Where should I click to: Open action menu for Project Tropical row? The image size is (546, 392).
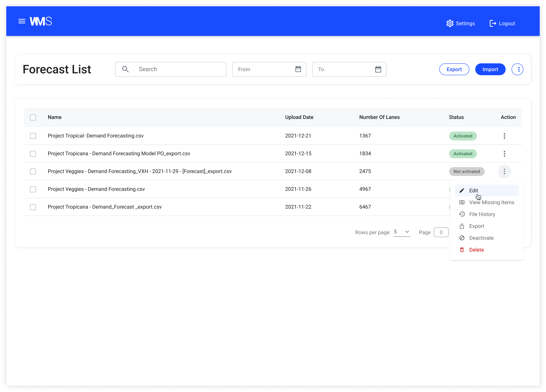coord(504,136)
